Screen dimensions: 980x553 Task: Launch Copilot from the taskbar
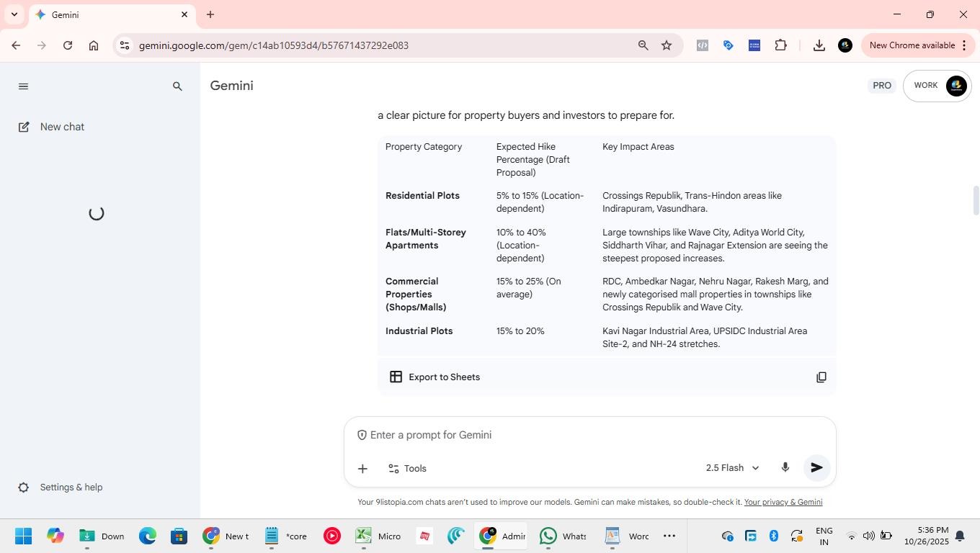coord(55,536)
